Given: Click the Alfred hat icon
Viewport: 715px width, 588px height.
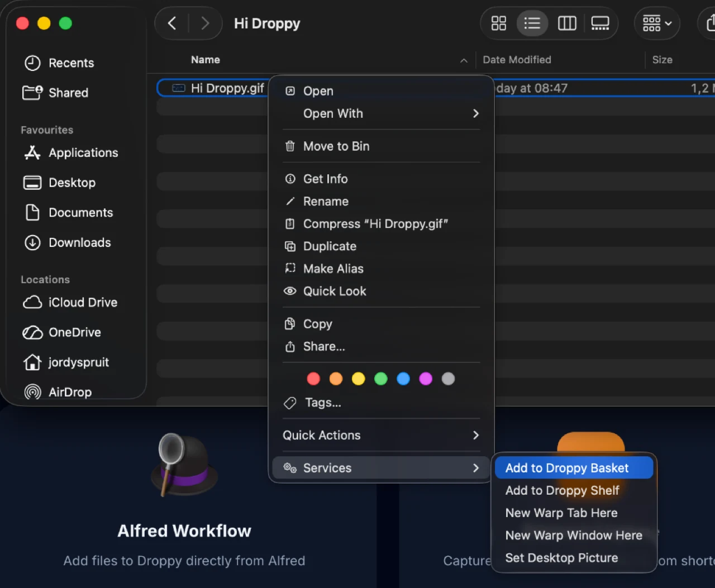Looking at the screenshot, I should pos(184,465).
